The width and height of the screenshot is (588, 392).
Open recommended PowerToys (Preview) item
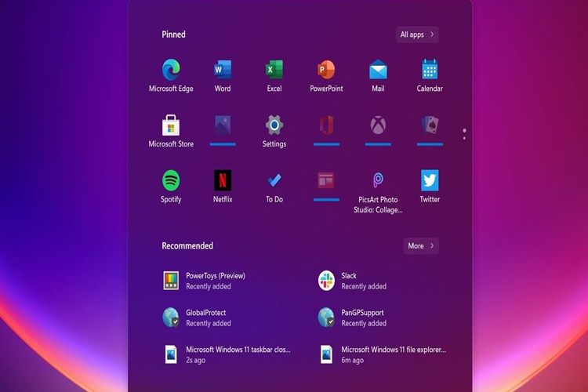tap(205, 281)
